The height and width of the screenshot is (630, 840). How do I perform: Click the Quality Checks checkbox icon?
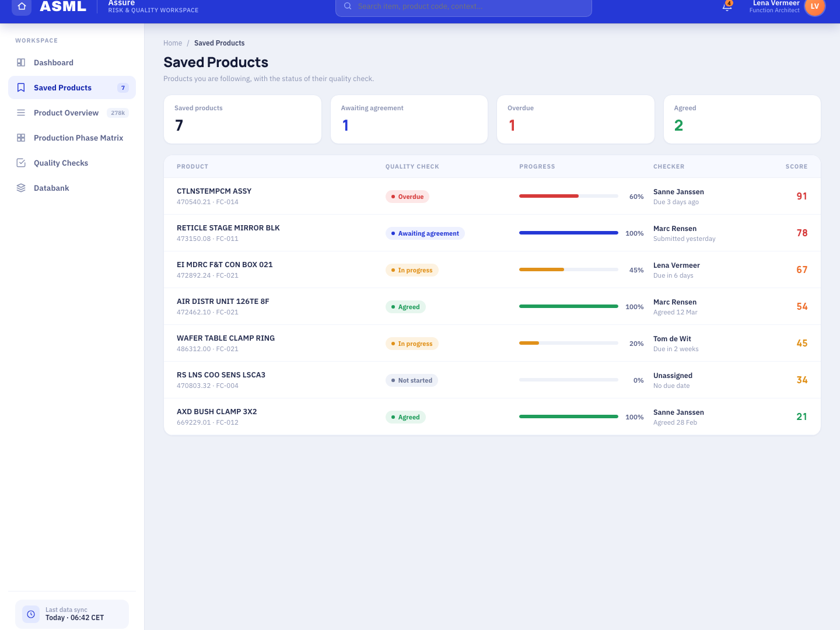point(21,163)
